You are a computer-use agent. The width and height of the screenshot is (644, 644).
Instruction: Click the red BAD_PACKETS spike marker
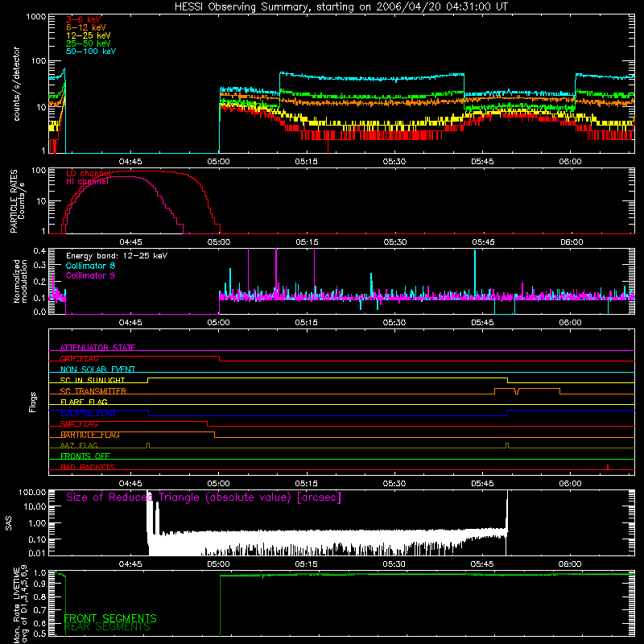(x=608, y=467)
